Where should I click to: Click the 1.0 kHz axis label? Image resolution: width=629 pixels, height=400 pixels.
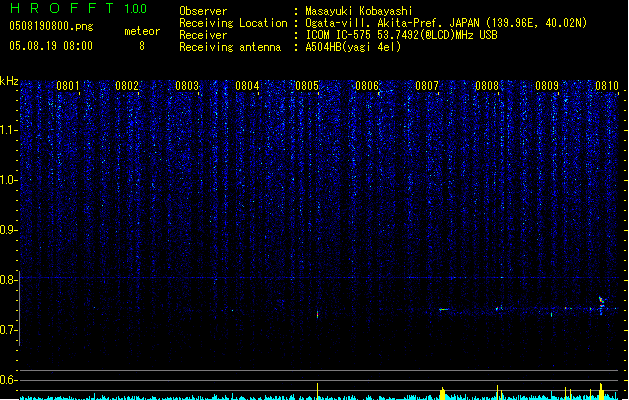8,180
